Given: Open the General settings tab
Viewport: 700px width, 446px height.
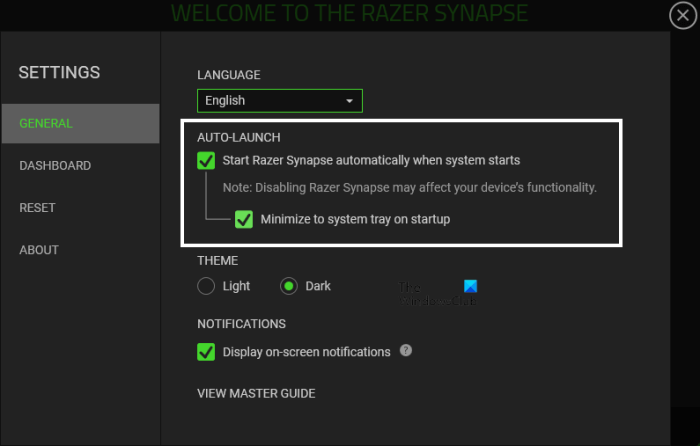Looking at the screenshot, I should click(80, 124).
